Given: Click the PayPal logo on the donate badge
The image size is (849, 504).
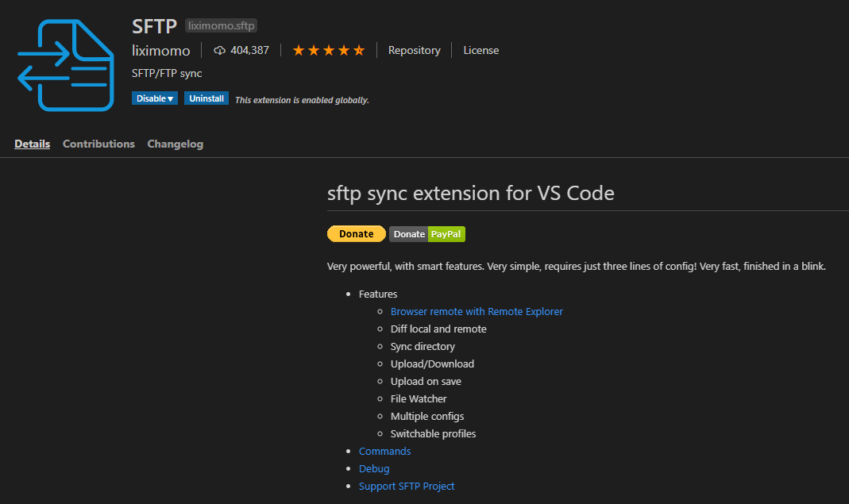Looking at the screenshot, I should point(446,233).
